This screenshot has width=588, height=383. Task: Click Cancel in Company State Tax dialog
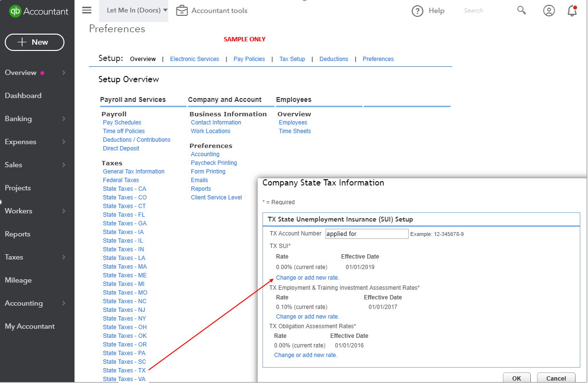point(556,378)
